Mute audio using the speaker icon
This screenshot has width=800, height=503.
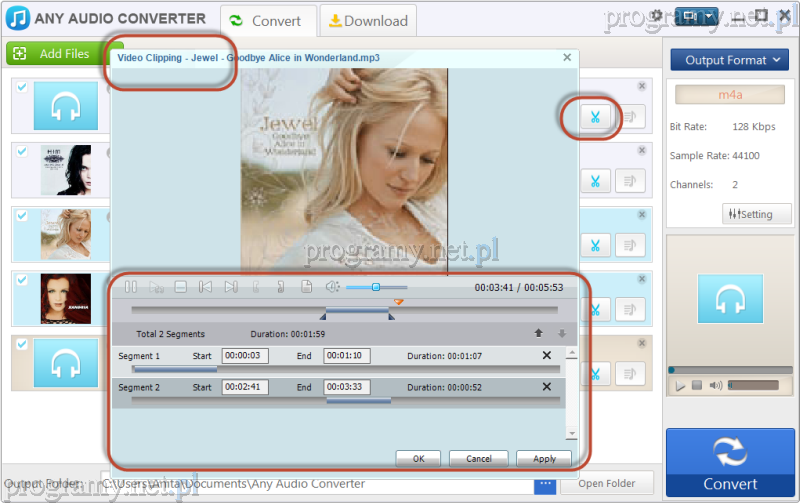pyautogui.click(x=333, y=287)
